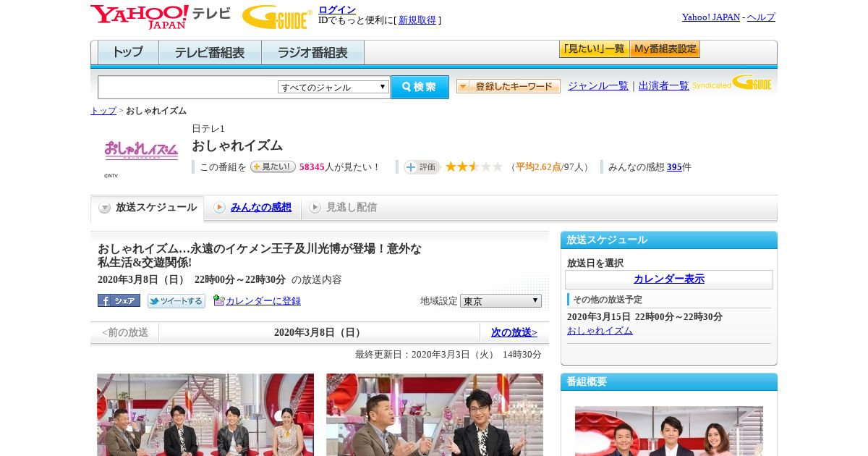Click the G-GUIDE logo in header
868x456 pixels.
pyautogui.click(x=277, y=17)
